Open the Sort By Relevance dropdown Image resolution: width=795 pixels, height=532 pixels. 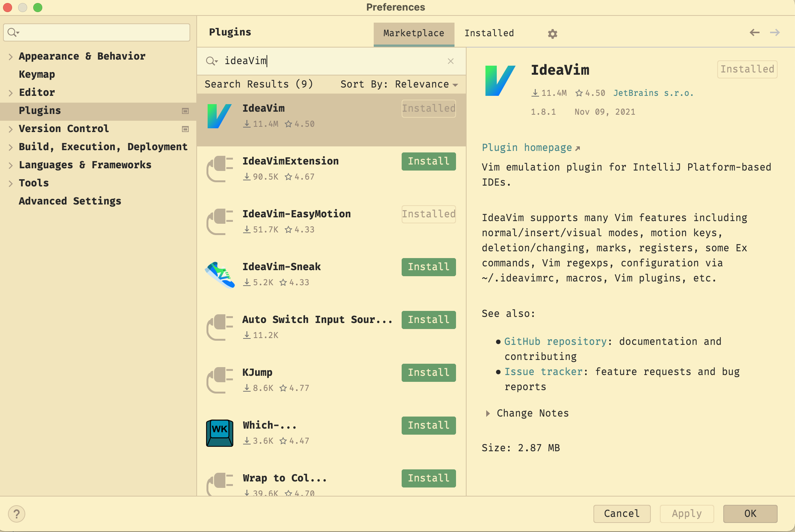click(x=399, y=85)
